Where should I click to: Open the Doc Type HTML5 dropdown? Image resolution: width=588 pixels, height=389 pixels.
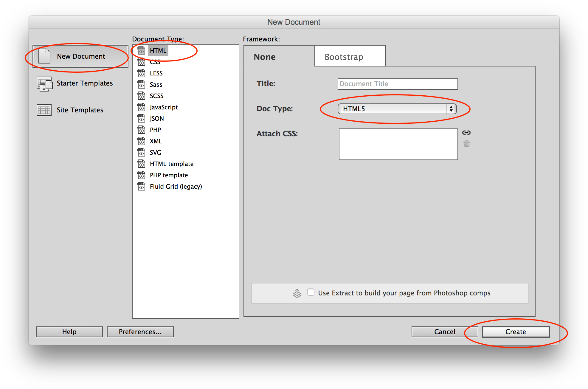392,109
